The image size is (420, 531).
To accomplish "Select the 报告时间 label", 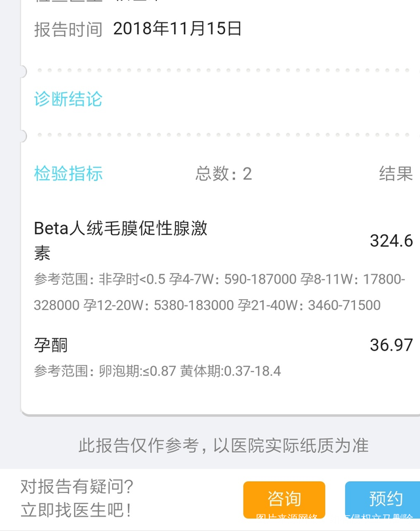I will [x=68, y=30].
